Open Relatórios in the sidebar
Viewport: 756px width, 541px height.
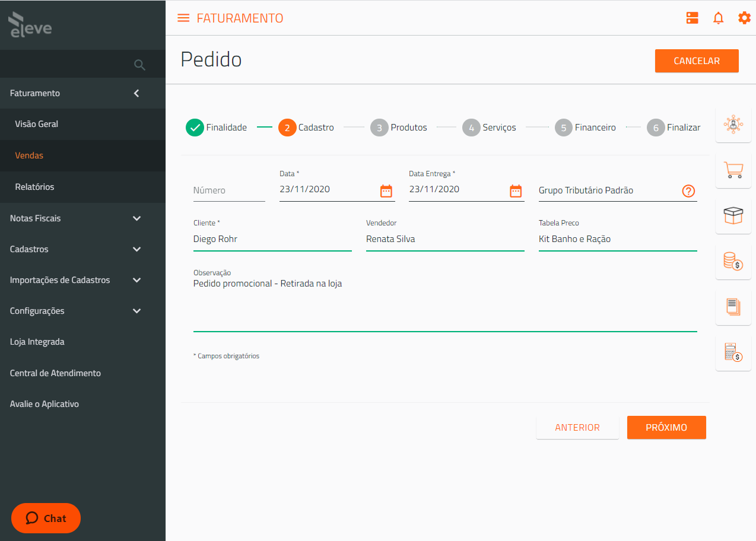pyautogui.click(x=34, y=187)
